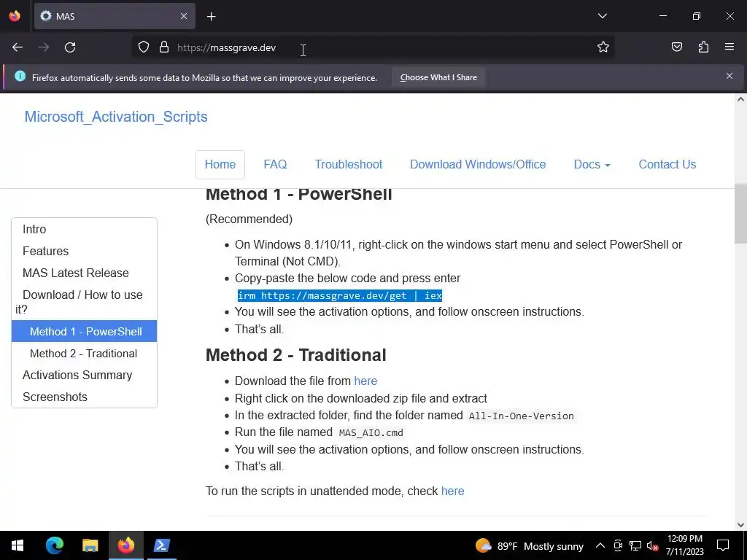
Task: Select Method 1 - PowerShell sidebar item
Action: 85,331
